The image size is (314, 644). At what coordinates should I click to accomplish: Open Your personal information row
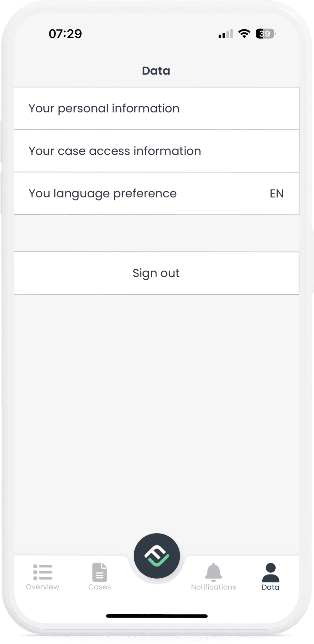(156, 108)
